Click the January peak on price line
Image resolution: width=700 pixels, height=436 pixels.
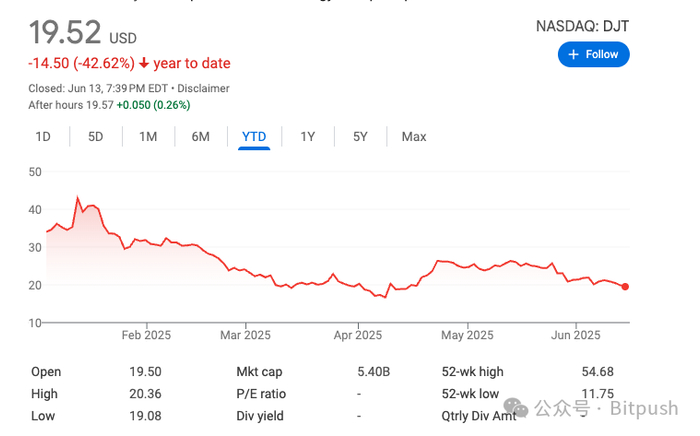click(78, 197)
